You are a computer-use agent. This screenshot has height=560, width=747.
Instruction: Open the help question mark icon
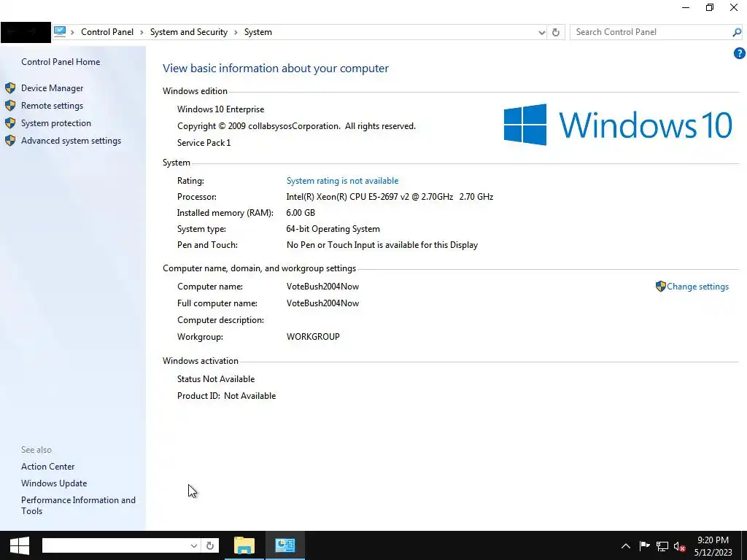coord(739,53)
